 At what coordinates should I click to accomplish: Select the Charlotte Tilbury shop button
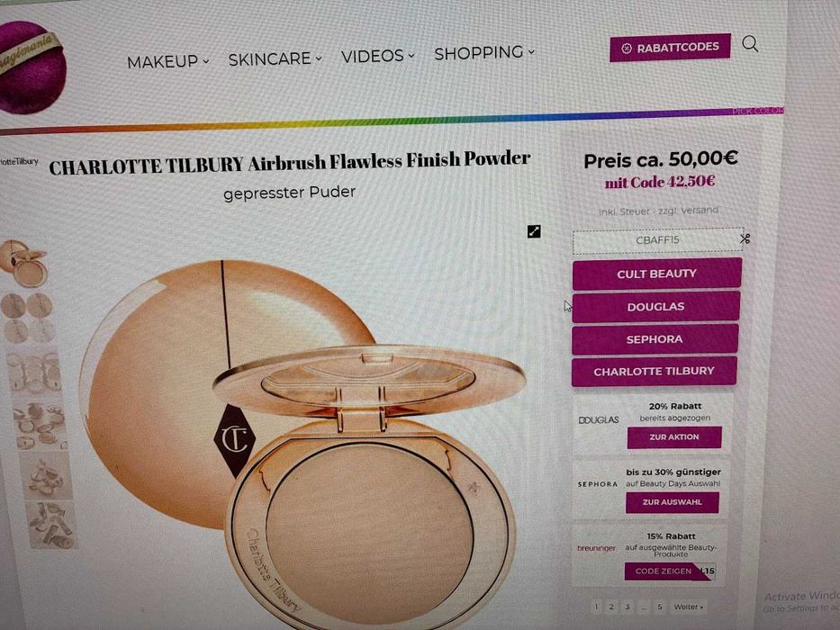click(x=655, y=371)
